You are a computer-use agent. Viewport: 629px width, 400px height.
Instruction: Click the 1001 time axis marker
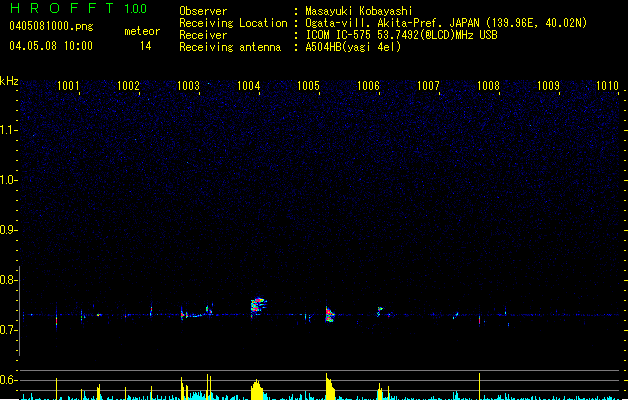pyautogui.click(x=68, y=85)
